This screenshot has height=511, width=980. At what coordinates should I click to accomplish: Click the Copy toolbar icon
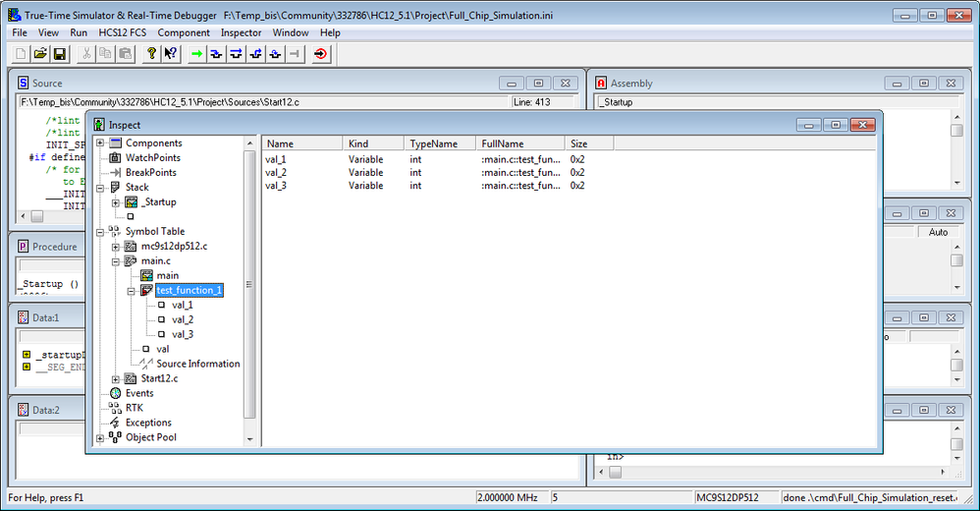point(106,54)
